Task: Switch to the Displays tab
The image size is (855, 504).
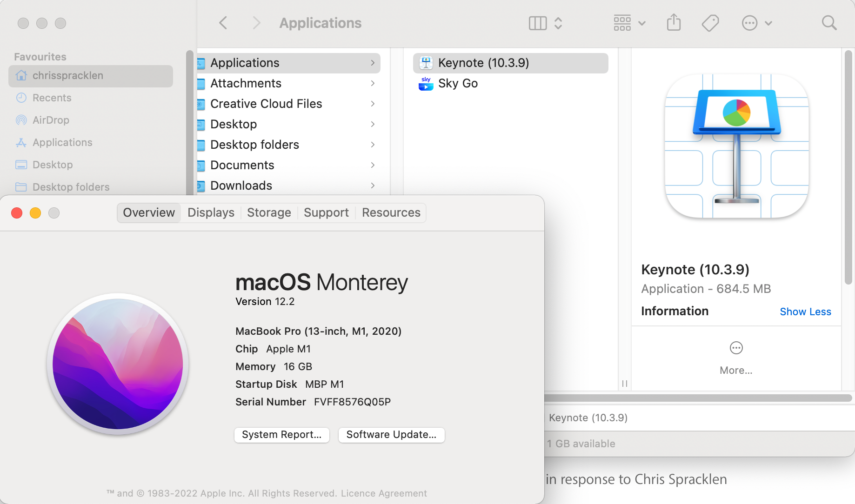Action: point(211,212)
